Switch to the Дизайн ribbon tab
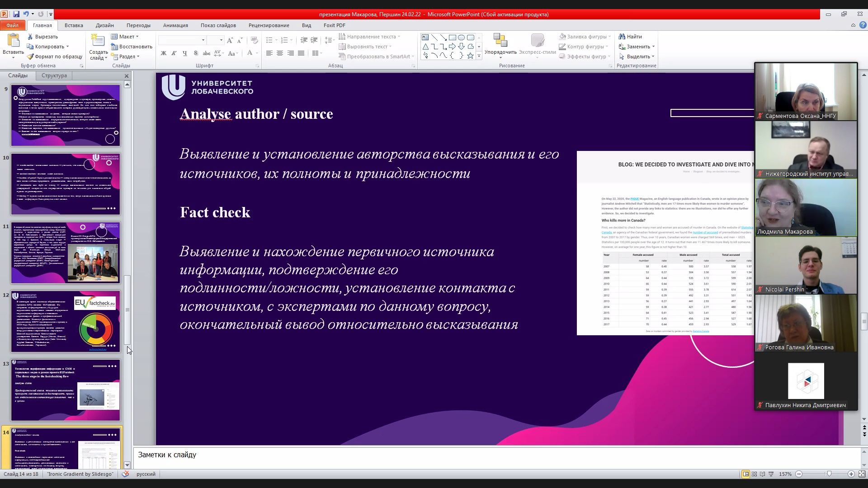The height and width of the screenshot is (488, 868). click(104, 25)
